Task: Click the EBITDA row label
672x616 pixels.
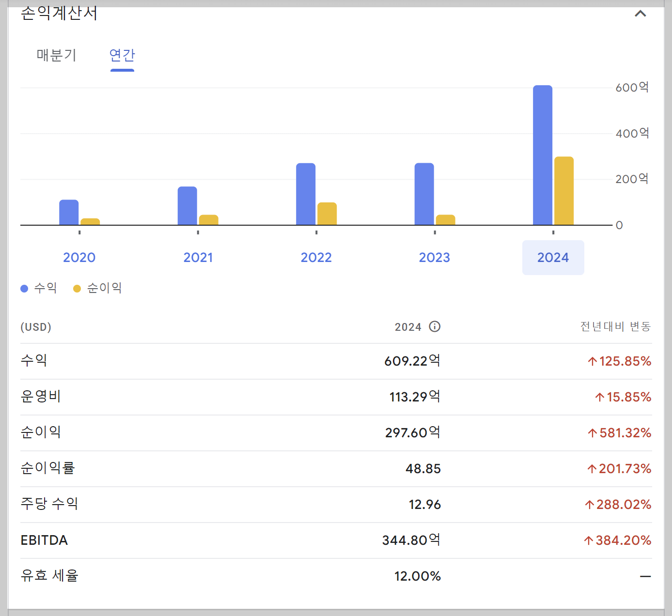Action: pos(44,540)
